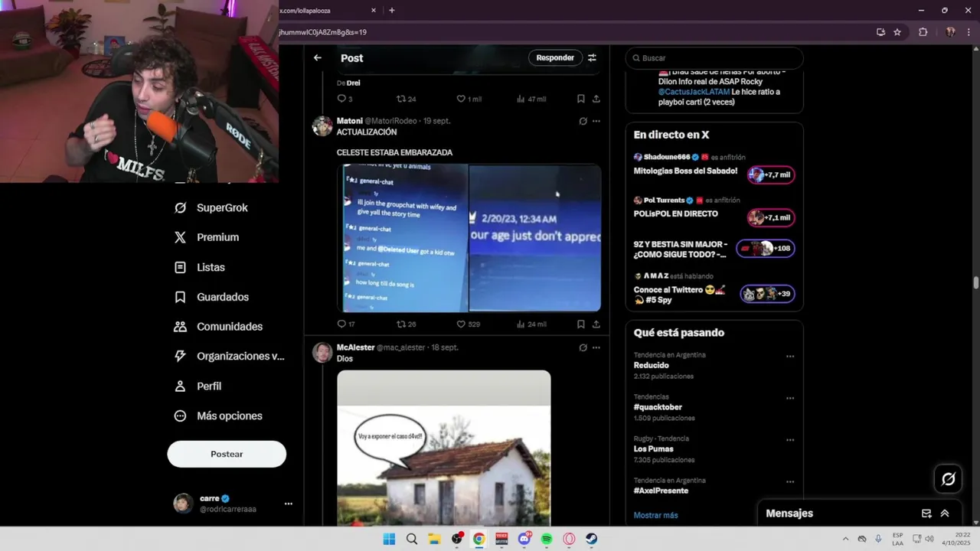Open options for #AxelPresente trend
The image size is (980, 551).
tap(790, 482)
